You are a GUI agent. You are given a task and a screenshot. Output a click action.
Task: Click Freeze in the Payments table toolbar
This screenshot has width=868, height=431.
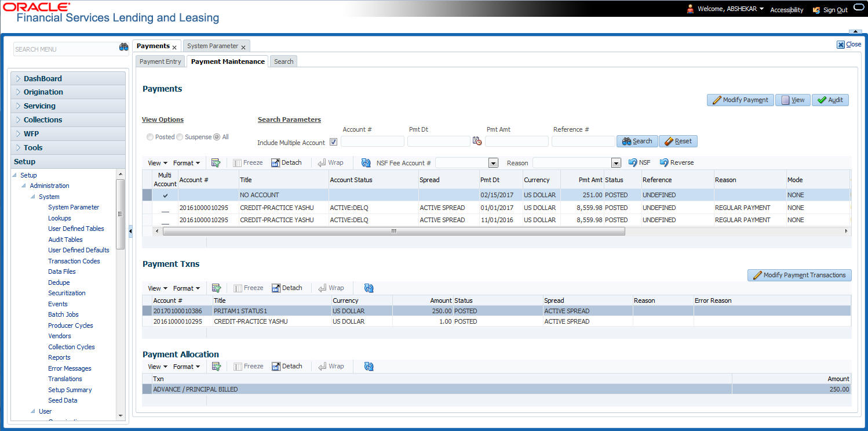[248, 163]
